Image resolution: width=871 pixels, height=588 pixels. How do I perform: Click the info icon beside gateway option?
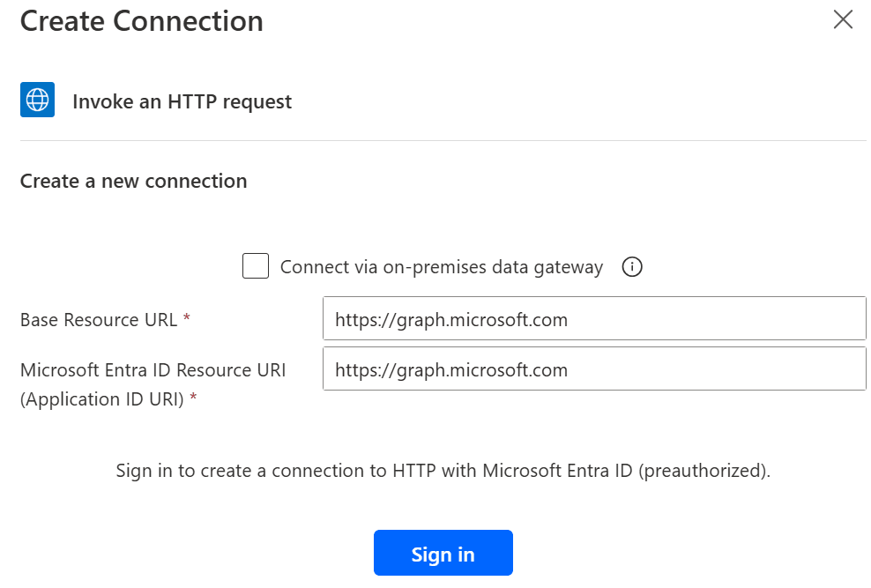click(x=632, y=267)
